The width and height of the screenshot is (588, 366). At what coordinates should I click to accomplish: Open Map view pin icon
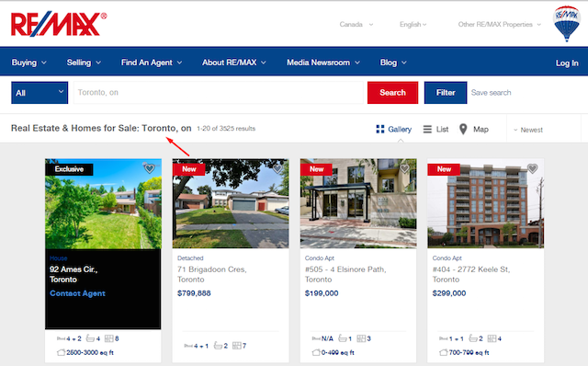tap(463, 129)
